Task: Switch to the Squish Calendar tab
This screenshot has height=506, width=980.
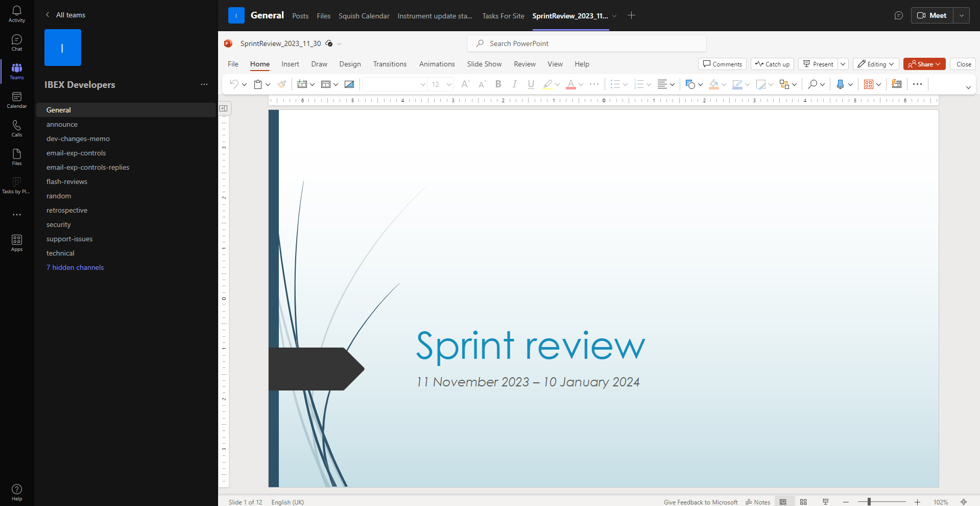Action: coord(364,16)
